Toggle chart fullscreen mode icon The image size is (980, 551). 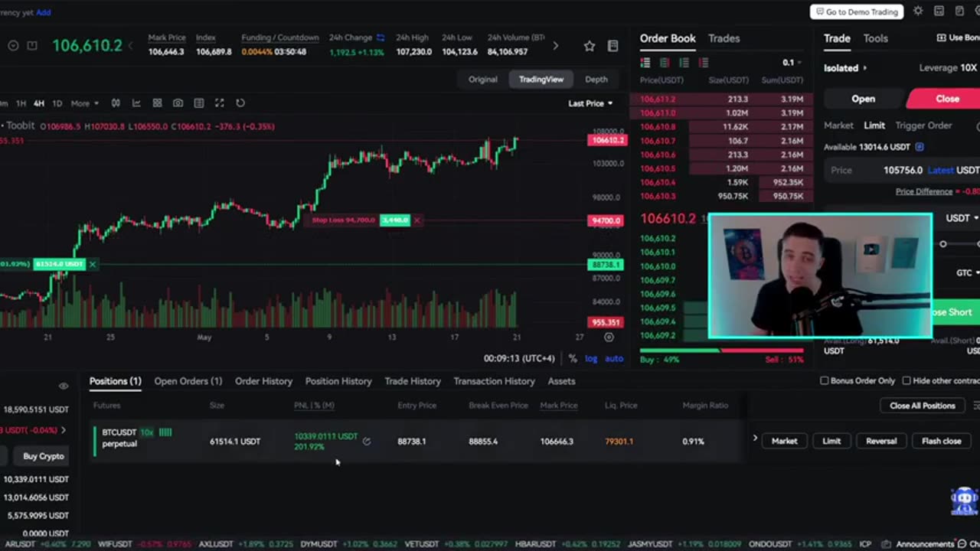[219, 103]
